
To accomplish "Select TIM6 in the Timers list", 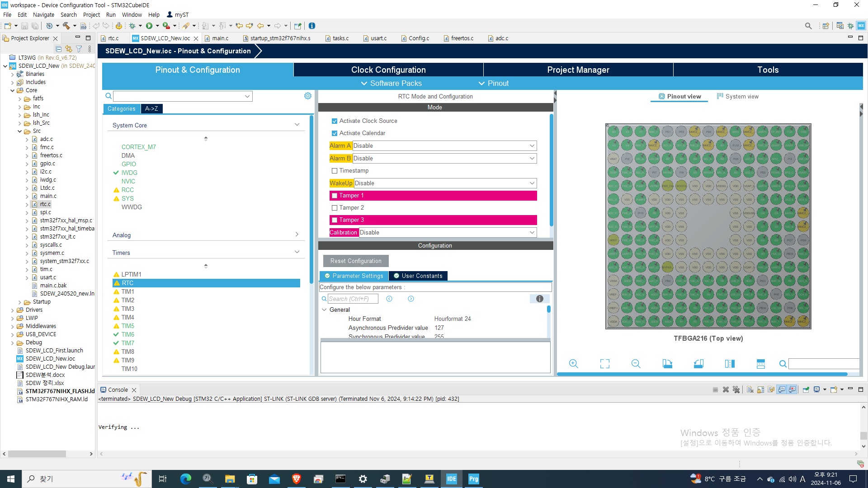I will 127,334.
